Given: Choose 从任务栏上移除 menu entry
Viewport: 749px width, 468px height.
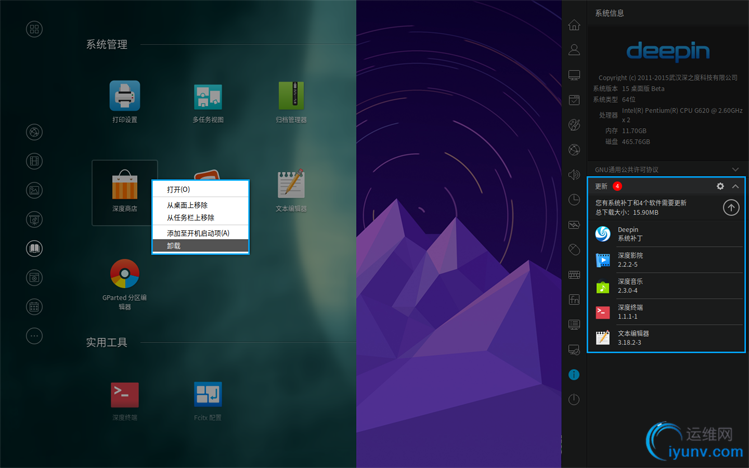Looking at the screenshot, I should pos(201,218).
